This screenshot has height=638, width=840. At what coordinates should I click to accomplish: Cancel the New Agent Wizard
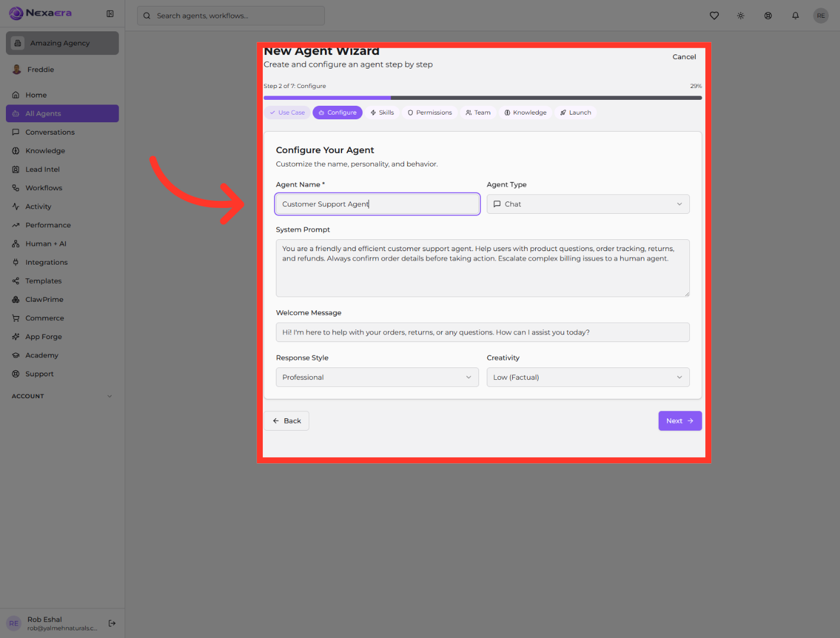684,57
